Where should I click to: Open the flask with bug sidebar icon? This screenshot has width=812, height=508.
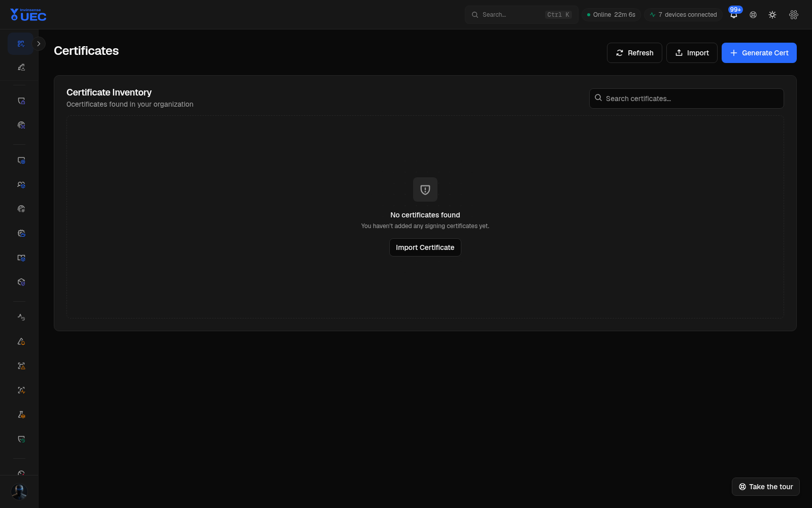[x=21, y=415]
